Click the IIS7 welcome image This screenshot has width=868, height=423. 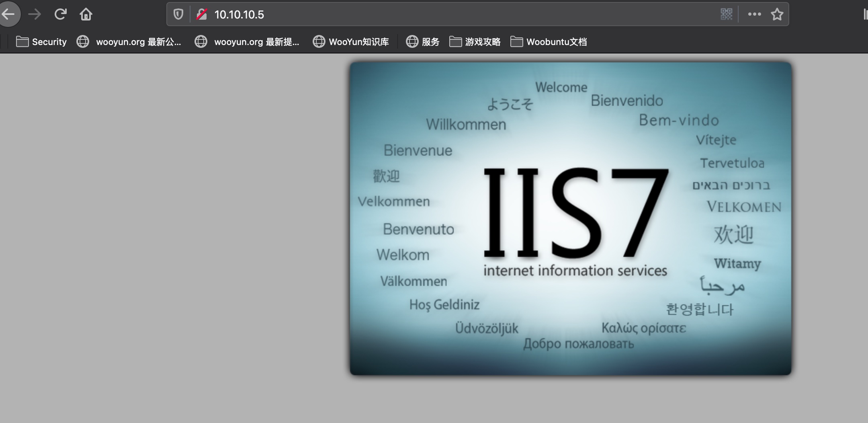coord(571,219)
